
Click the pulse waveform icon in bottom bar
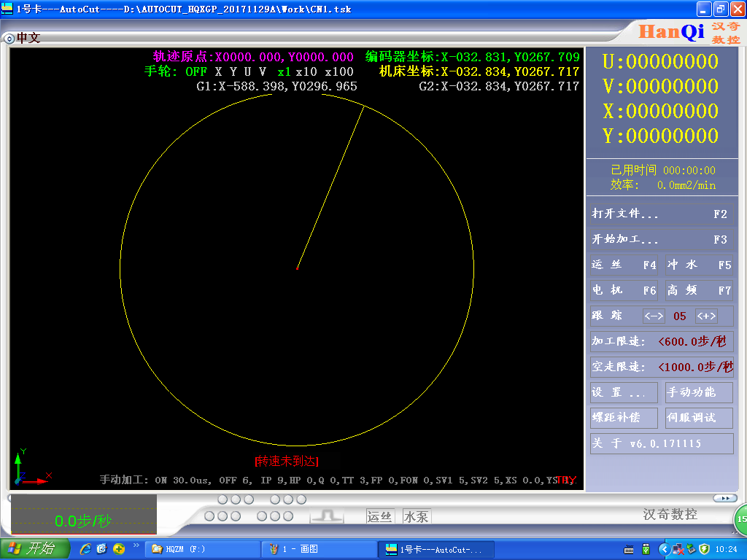326,516
